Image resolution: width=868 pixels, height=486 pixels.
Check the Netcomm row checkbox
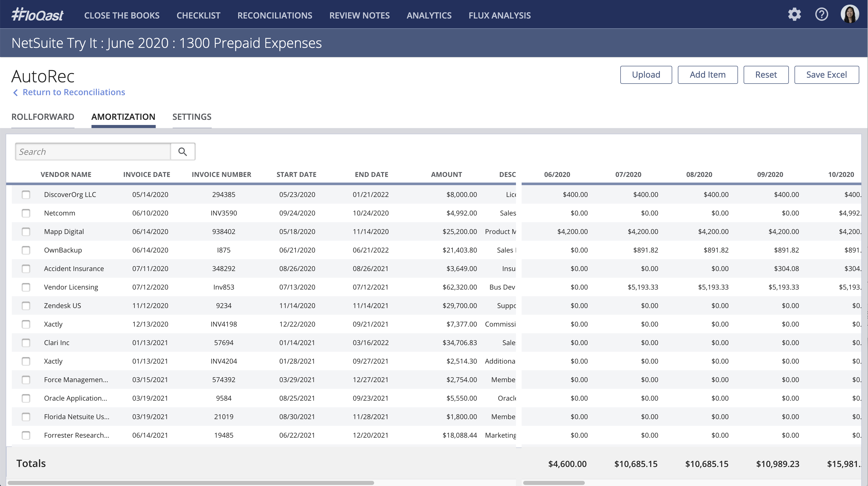26,213
